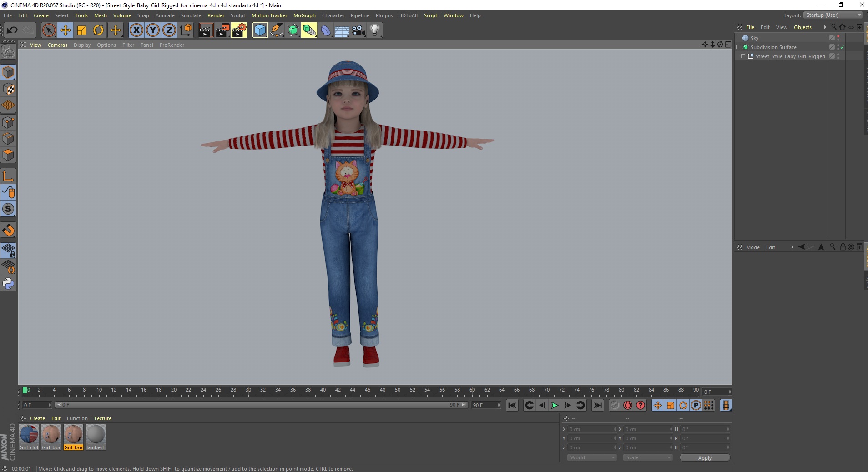Select lambert material swatch
The height and width of the screenshot is (472, 868).
point(96,437)
